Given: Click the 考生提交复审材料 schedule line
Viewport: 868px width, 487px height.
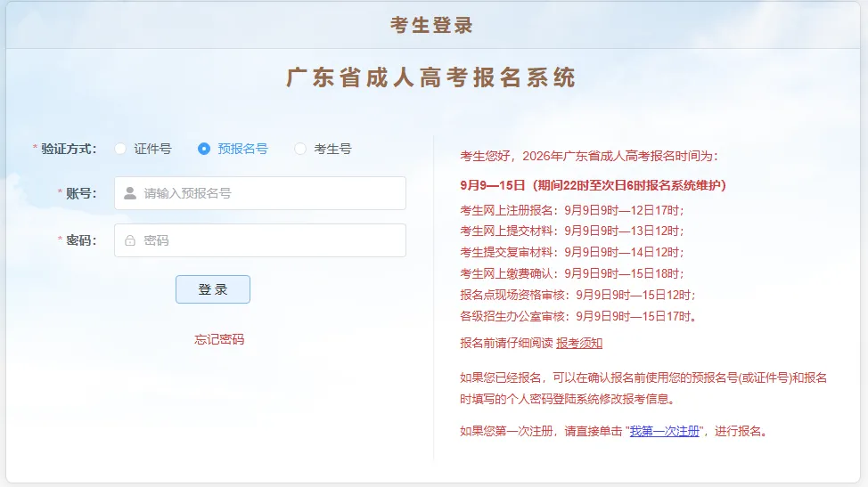Looking at the screenshot, I should (572, 252).
